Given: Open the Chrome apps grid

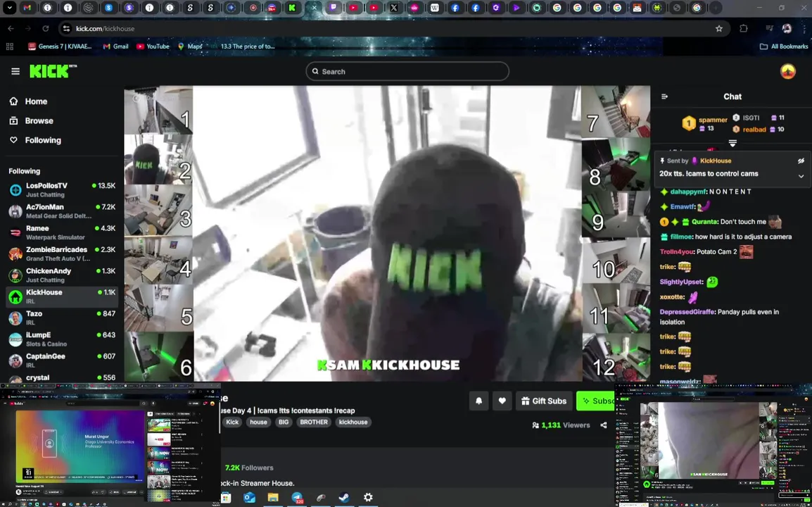Looking at the screenshot, I should [9, 46].
